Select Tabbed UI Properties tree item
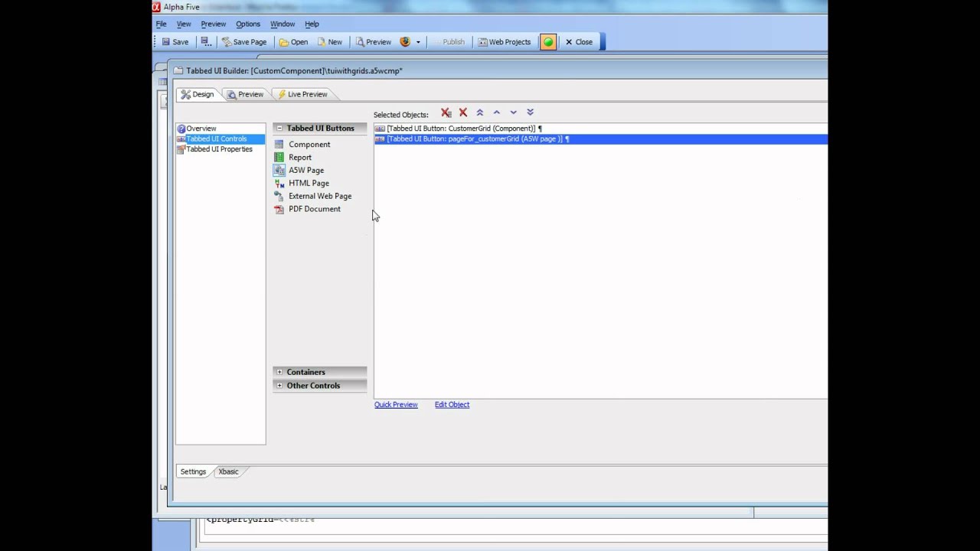 pos(214,149)
